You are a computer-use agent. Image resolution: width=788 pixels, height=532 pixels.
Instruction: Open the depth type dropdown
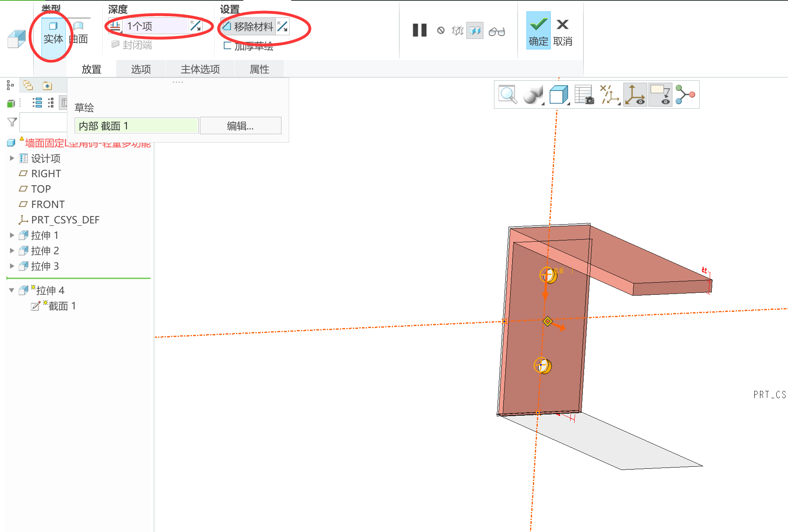115,26
